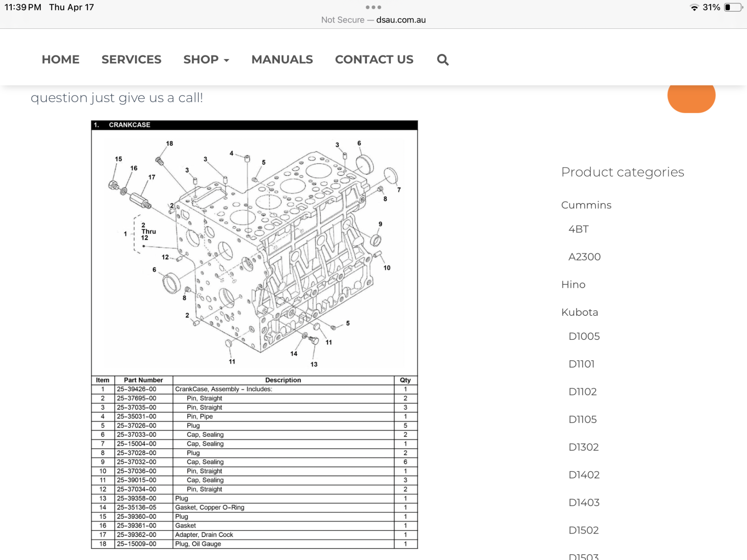Screen dimensions: 747x560
Task: Tap the Wi-Fi status icon
Action: [x=694, y=7]
